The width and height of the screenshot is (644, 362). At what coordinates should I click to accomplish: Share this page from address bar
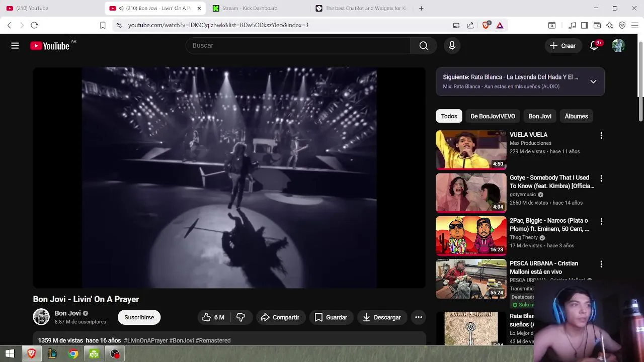[x=470, y=25]
